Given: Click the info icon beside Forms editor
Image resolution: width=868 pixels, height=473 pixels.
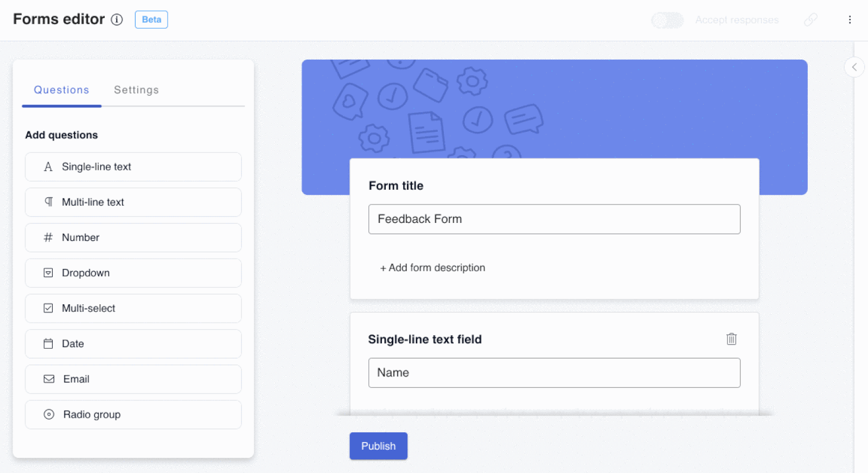Looking at the screenshot, I should tap(117, 20).
